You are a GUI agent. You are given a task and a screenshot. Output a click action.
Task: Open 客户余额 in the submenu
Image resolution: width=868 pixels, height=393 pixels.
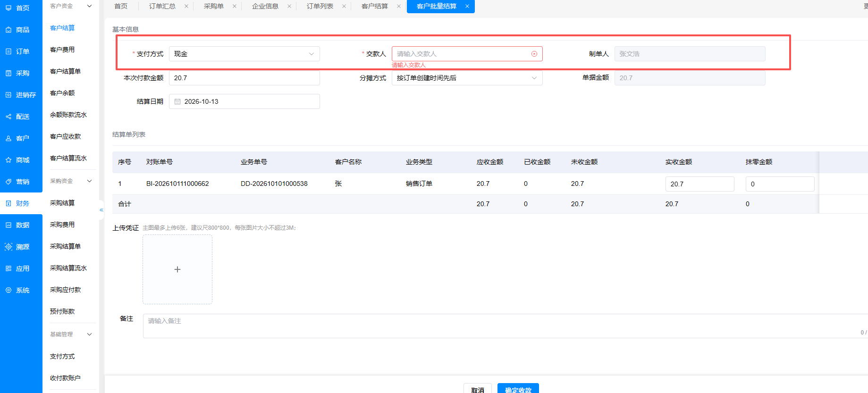tap(62, 93)
